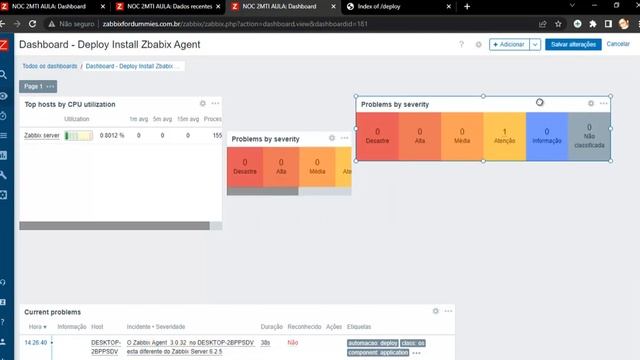Click the blue Informação tile in selected widget
640x360 pixels.
click(x=547, y=136)
